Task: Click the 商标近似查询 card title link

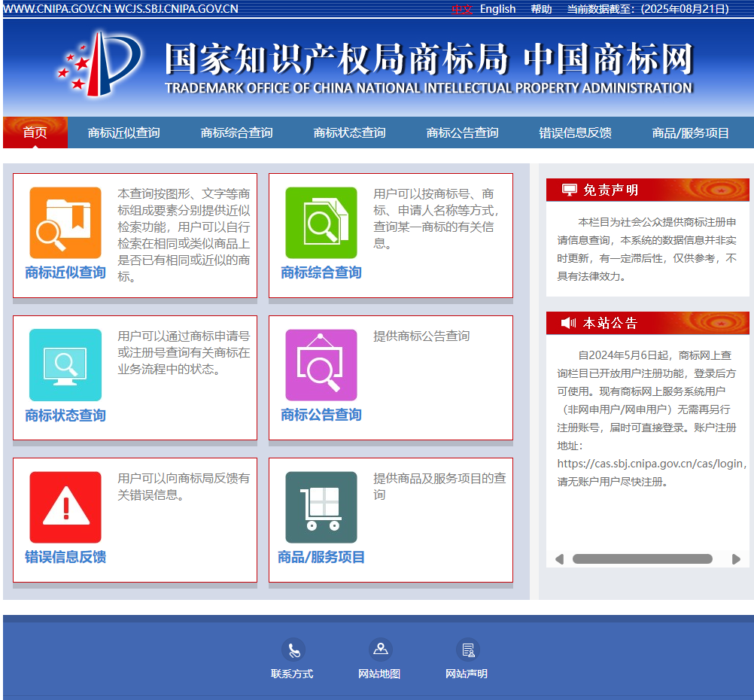Action: (65, 272)
